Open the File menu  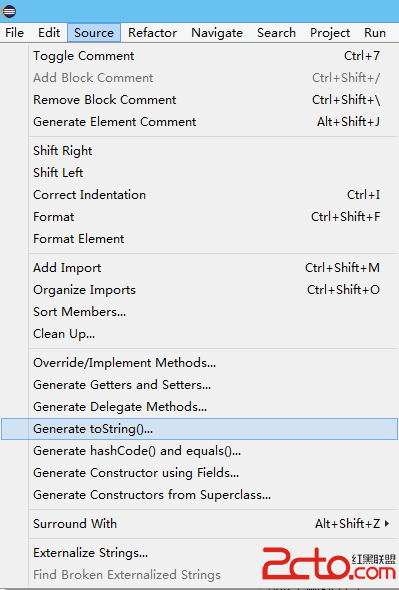coord(15,33)
